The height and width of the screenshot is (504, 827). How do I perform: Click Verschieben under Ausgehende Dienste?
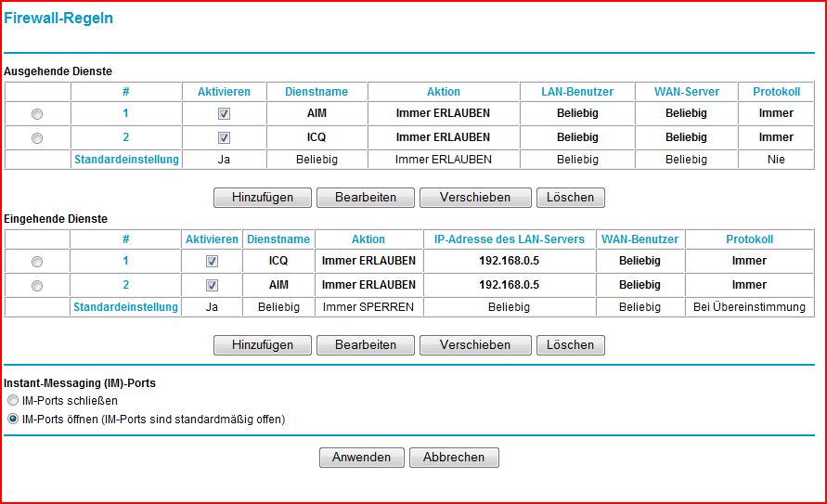(475, 198)
